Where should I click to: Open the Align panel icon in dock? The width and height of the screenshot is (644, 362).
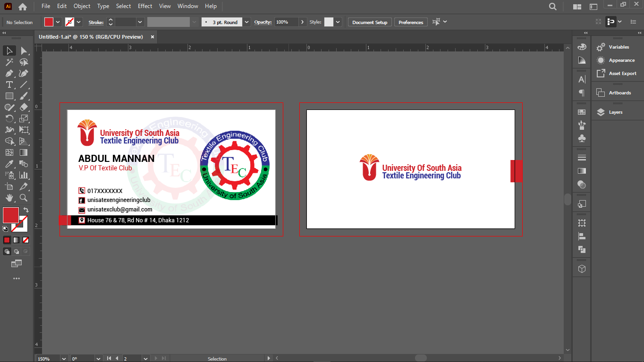582,236
